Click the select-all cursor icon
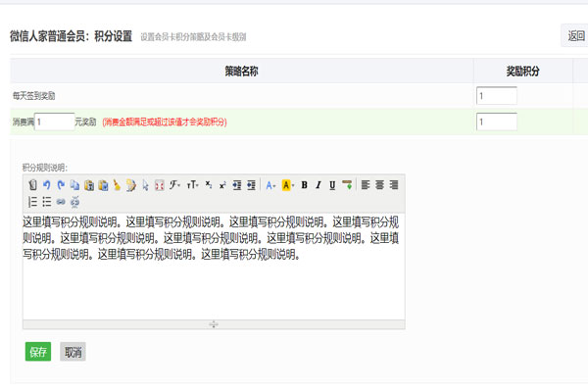 click(x=145, y=185)
